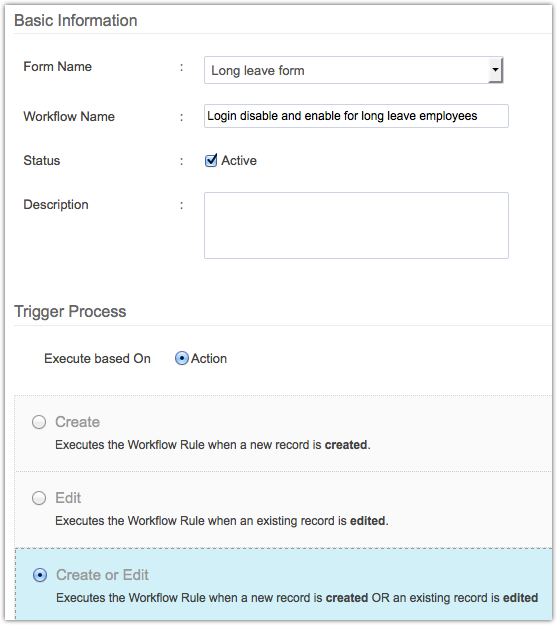
Task: Select the 'Create or Edit' radio button
Action: point(40,575)
